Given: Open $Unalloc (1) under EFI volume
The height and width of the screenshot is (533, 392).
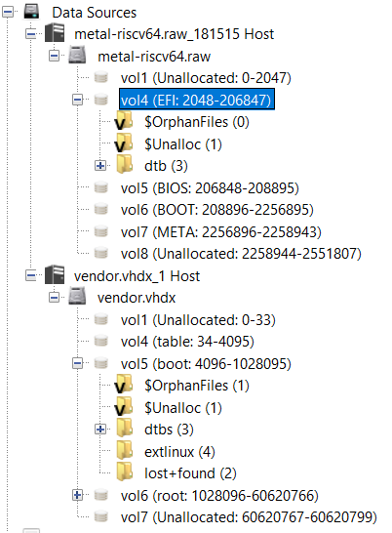Looking at the screenshot, I should tap(183, 144).
